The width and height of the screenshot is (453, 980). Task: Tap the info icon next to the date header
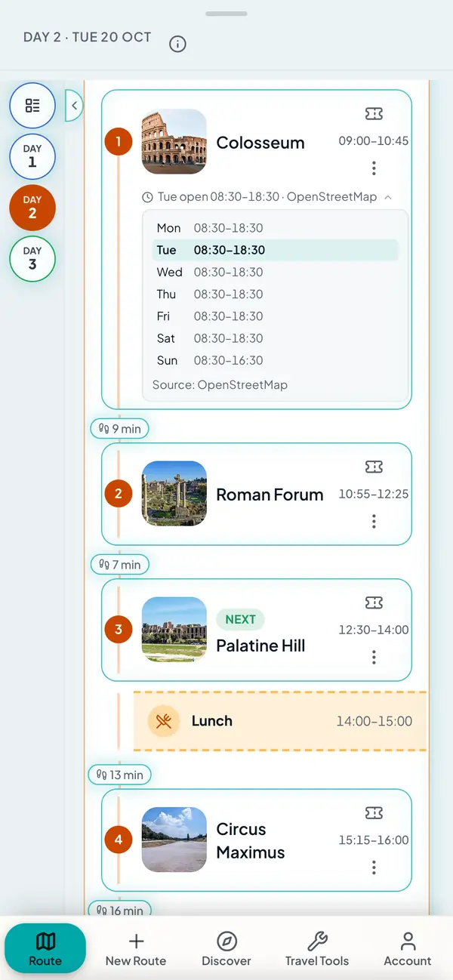click(177, 44)
